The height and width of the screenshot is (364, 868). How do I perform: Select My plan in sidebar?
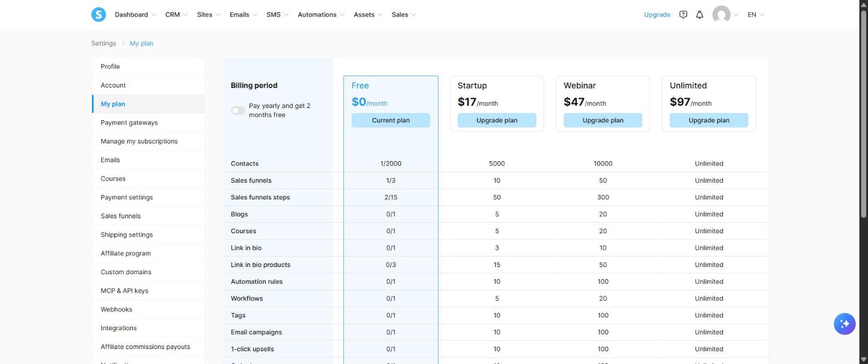(148, 104)
